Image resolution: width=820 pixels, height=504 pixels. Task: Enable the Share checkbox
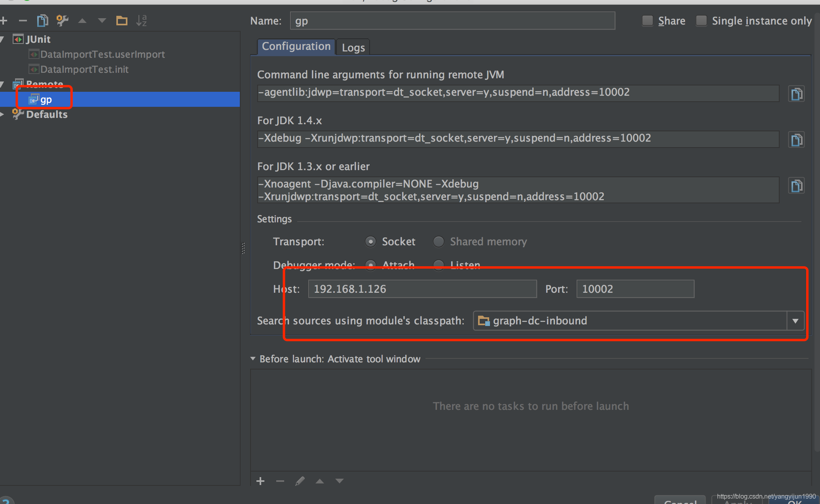coord(647,21)
